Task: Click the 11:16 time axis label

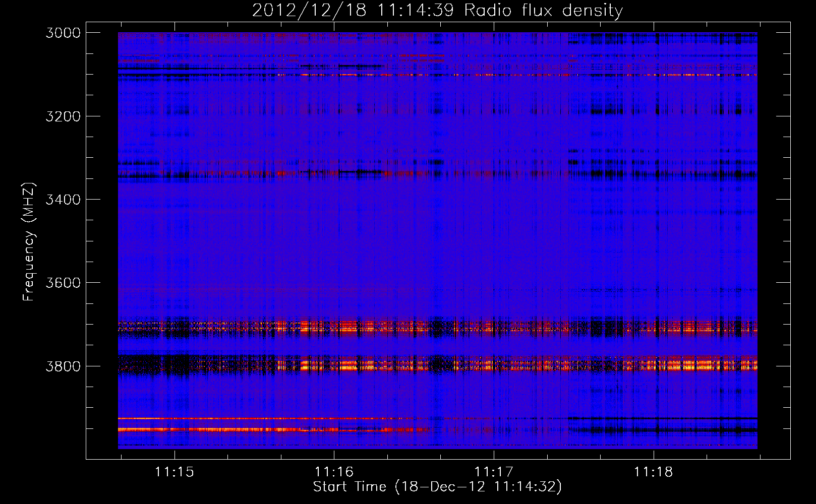Action: coord(334,472)
